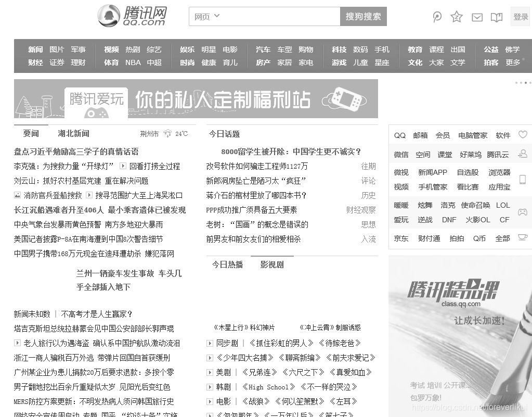
Task: Open 微信 in services panel
Action: tap(401, 155)
